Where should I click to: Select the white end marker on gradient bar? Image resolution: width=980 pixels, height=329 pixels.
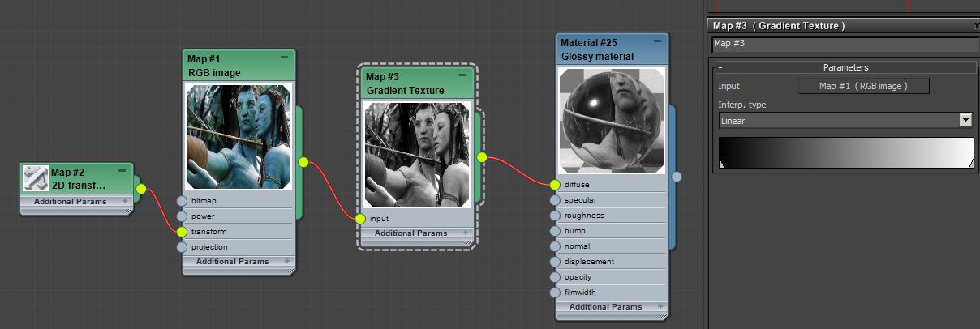[x=969, y=164]
